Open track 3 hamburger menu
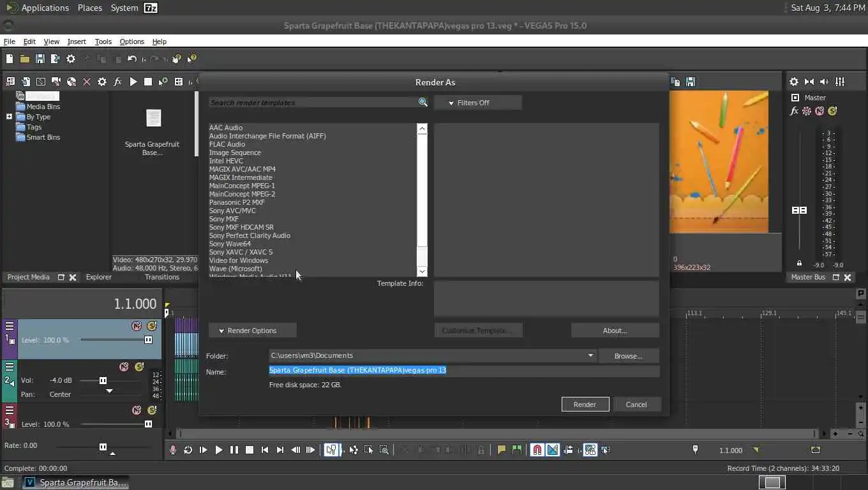The width and height of the screenshot is (868, 490). pos(10,410)
